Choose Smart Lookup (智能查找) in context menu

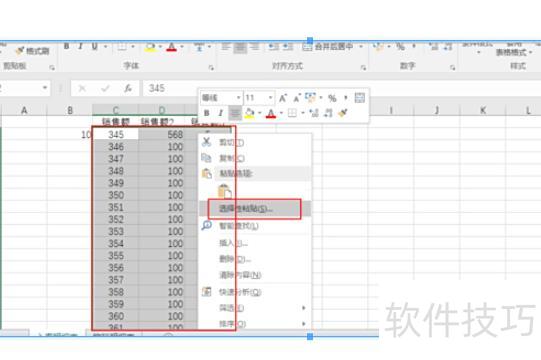click(x=255, y=226)
